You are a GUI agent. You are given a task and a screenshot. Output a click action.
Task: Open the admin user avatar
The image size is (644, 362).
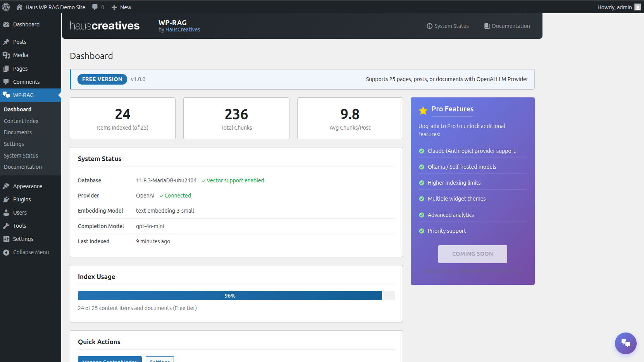pos(638,7)
